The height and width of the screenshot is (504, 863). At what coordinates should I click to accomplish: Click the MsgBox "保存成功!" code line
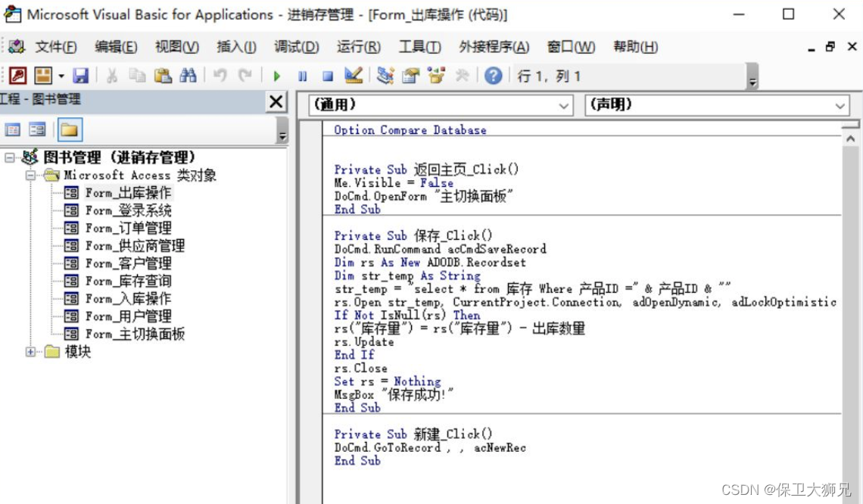click(x=394, y=394)
